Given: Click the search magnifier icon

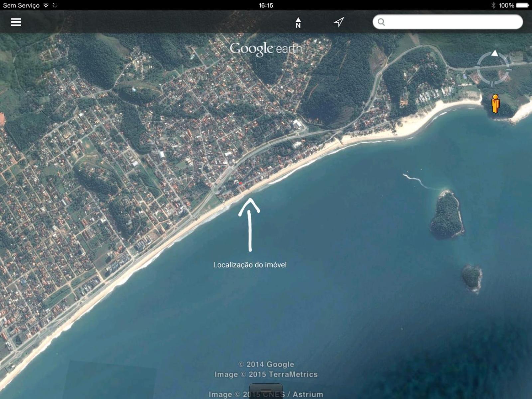Looking at the screenshot, I should point(381,22).
